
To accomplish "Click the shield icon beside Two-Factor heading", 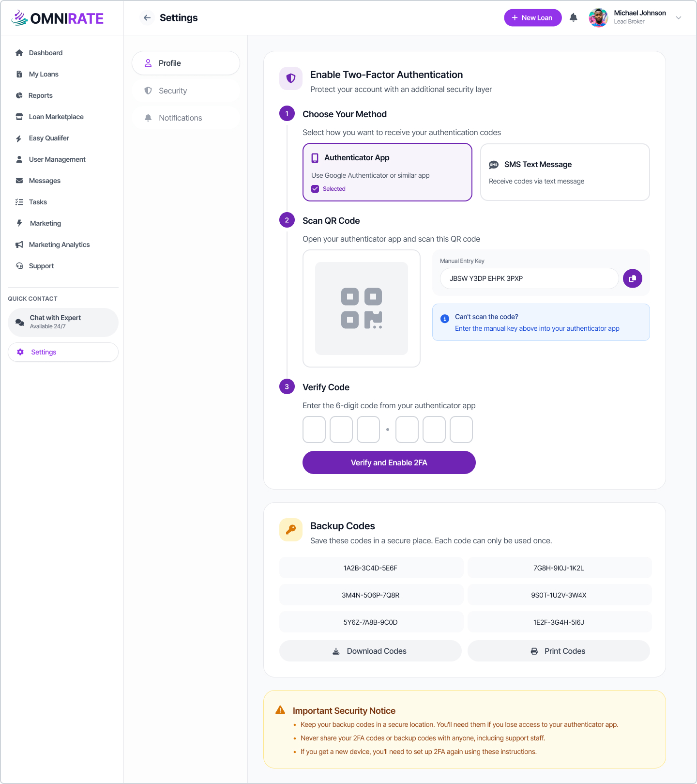I will pos(291,78).
